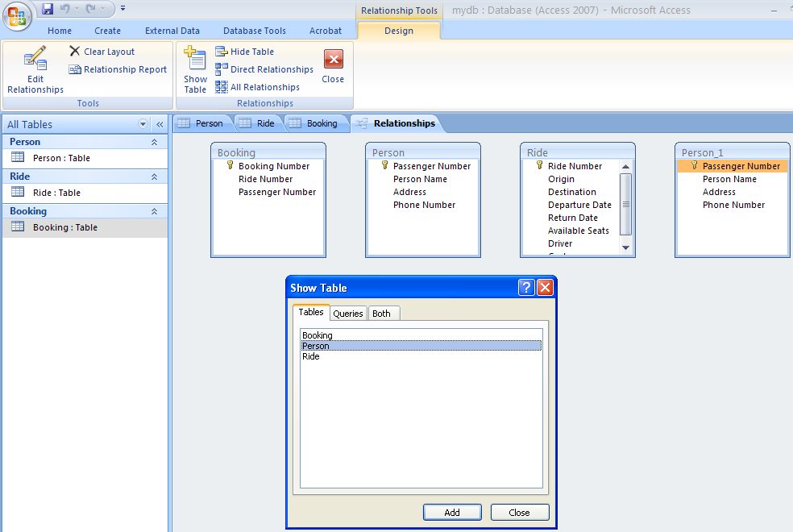
Task: Click the red Close relationships icon
Action: coord(333,60)
